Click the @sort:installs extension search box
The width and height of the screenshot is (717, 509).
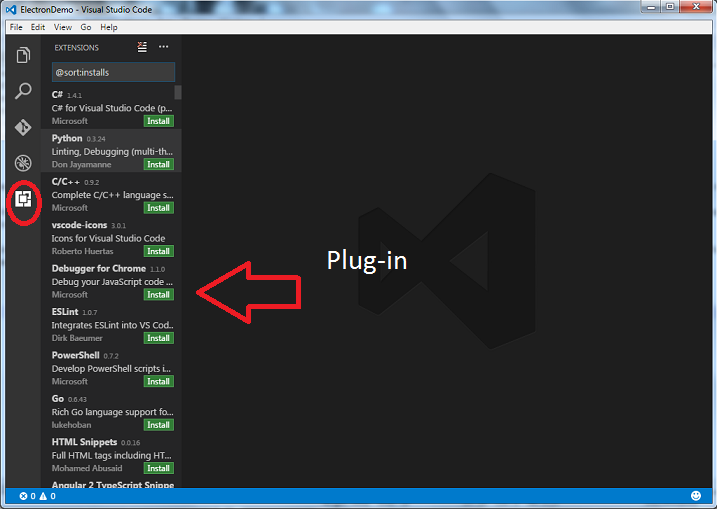(x=113, y=72)
